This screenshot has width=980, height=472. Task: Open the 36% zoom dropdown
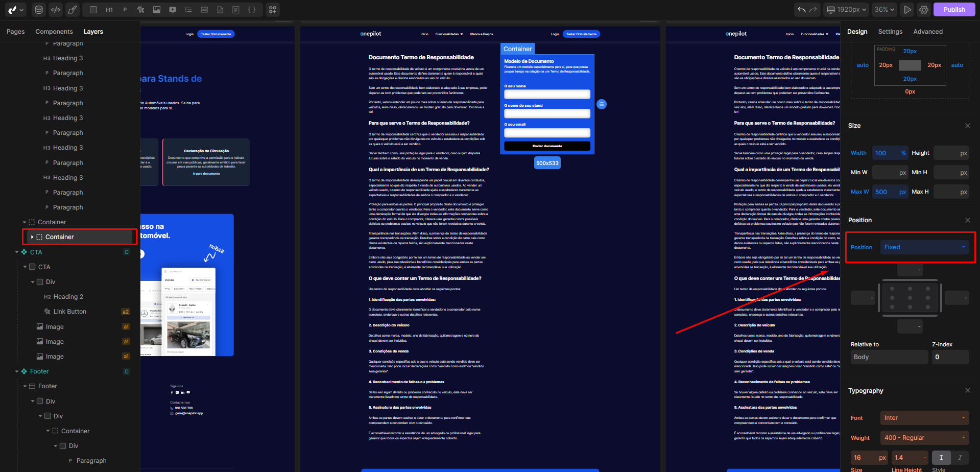tap(884, 10)
